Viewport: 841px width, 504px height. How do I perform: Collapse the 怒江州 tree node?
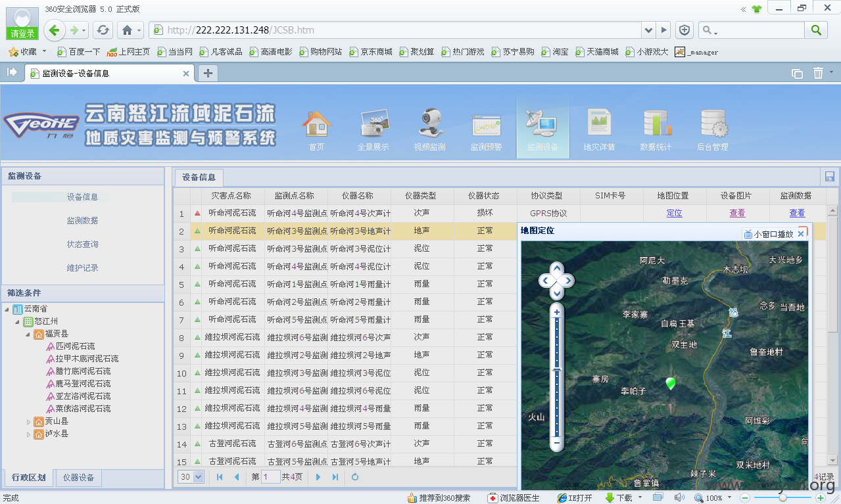tap(17, 322)
